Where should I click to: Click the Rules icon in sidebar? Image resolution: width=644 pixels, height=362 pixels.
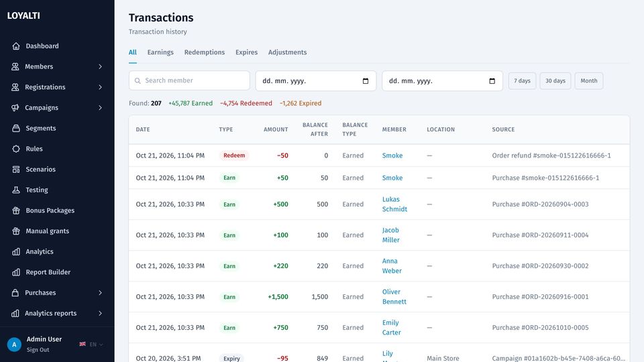[16, 149]
